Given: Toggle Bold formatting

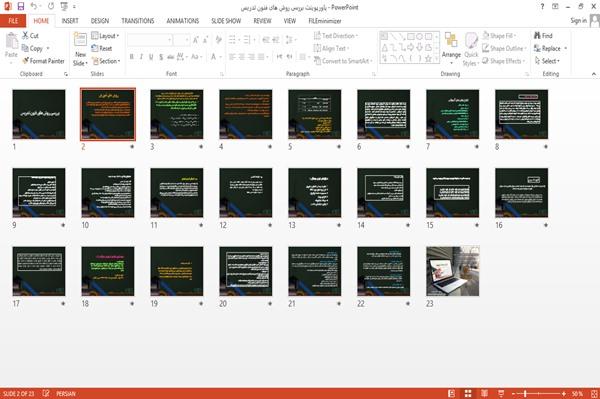Looking at the screenshot, I should click(132, 57).
